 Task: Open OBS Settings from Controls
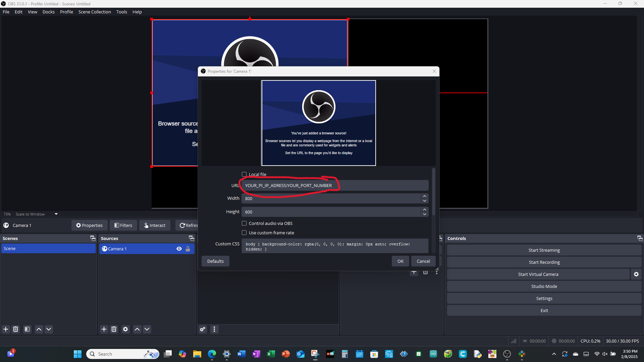pyautogui.click(x=544, y=298)
